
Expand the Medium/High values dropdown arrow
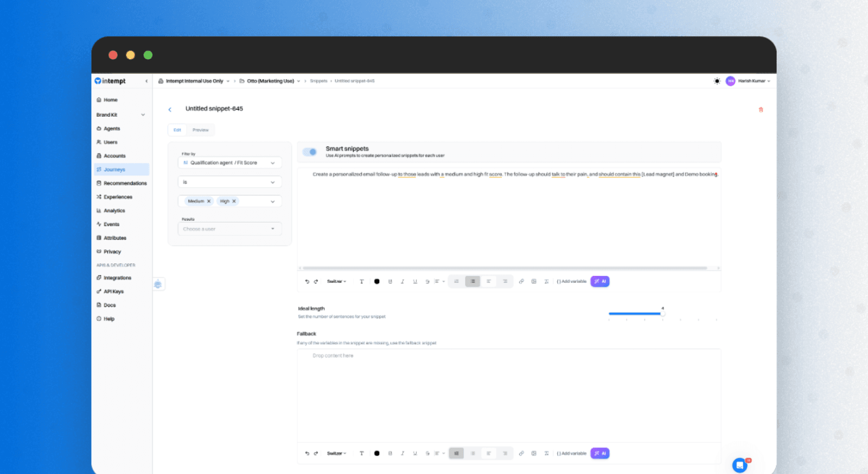coord(272,201)
